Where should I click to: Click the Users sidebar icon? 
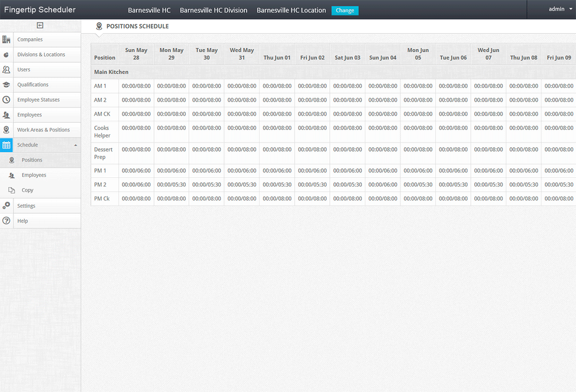point(6,70)
